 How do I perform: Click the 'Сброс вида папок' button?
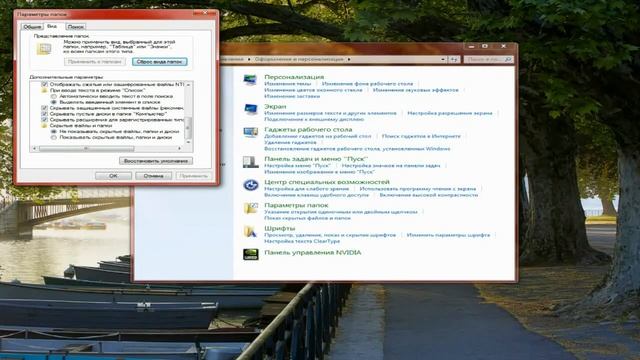160,62
